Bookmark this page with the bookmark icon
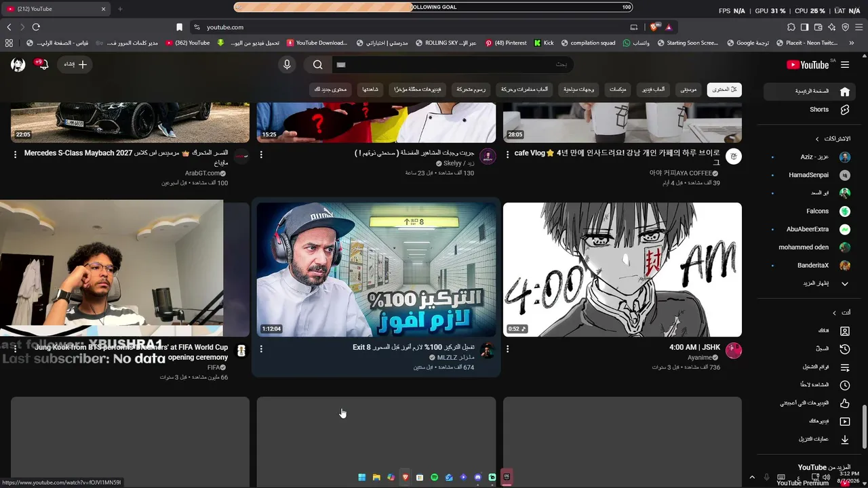868x488 pixels. [179, 27]
